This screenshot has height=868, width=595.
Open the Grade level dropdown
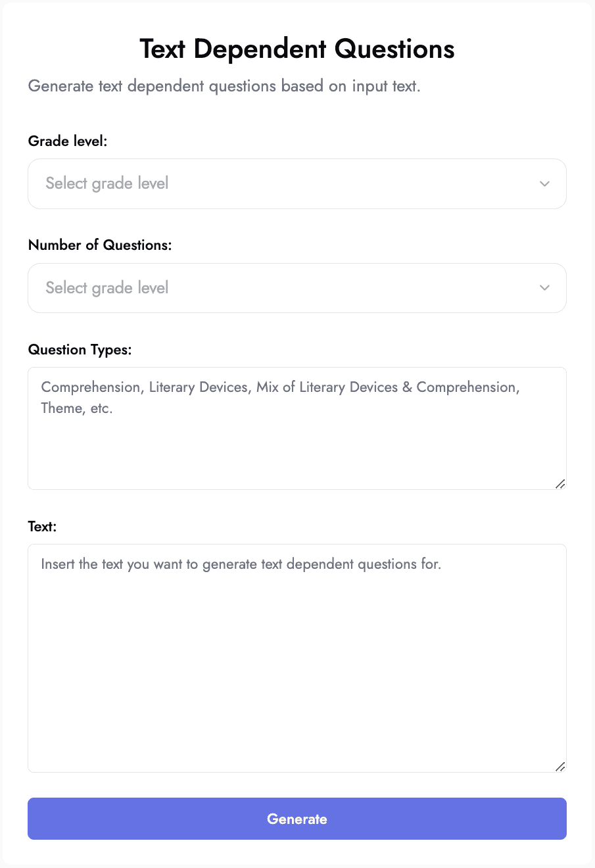click(x=297, y=183)
